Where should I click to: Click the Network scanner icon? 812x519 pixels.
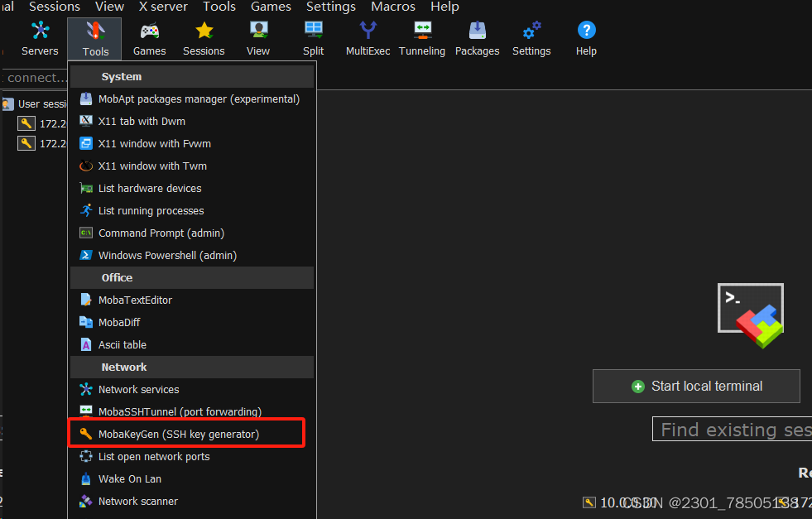click(x=86, y=501)
